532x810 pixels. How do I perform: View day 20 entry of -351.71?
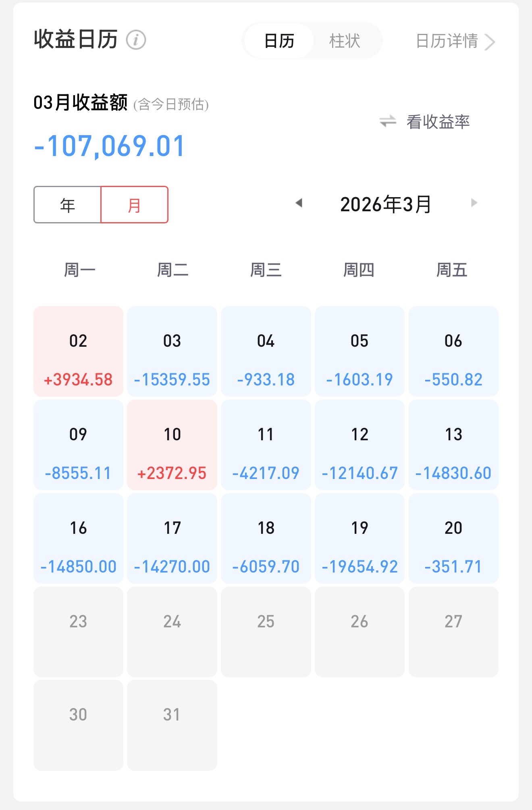[453, 538]
